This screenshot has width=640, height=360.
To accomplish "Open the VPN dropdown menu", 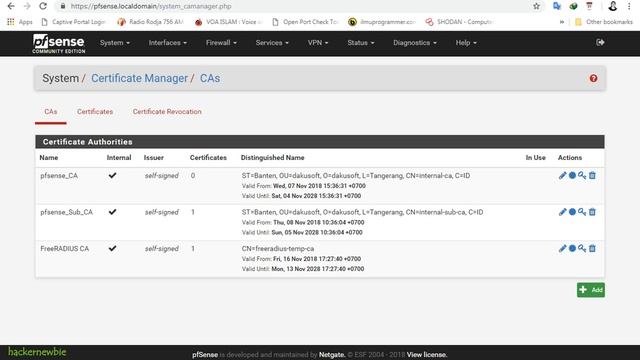I will [x=318, y=43].
